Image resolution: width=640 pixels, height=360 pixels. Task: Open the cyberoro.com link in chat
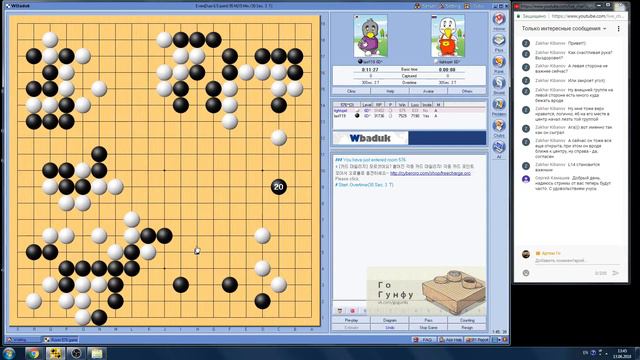click(430, 173)
